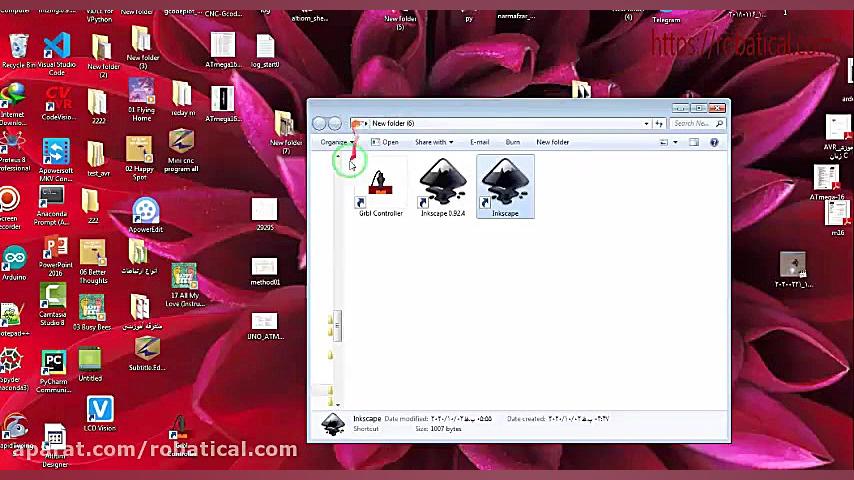Click the Explorer Back navigation button
Image resolution: width=854 pixels, height=480 pixels.
click(x=319, y=124)
